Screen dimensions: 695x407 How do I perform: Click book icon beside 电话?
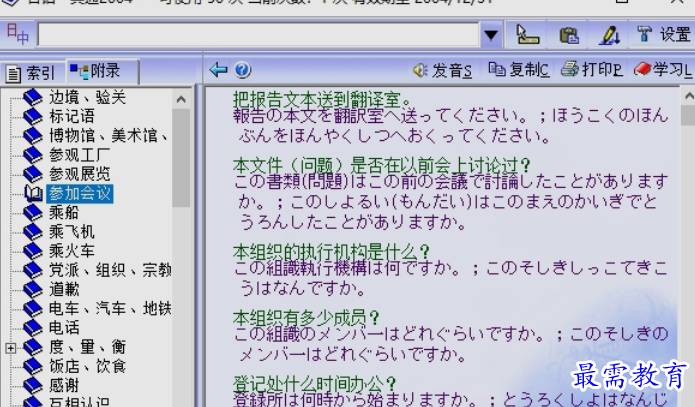[33, 328]
